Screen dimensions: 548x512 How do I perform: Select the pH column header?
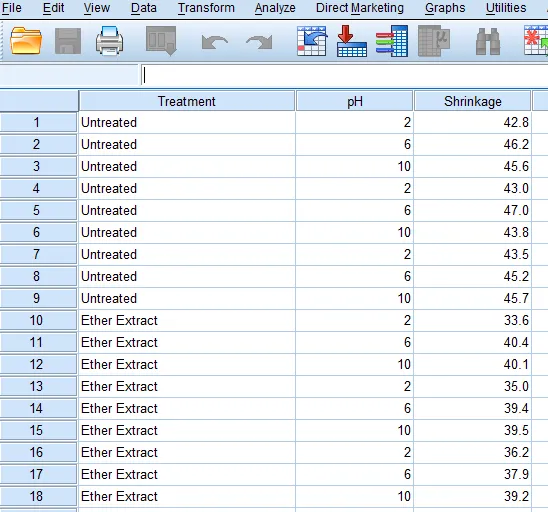click(x=354, y=101)
